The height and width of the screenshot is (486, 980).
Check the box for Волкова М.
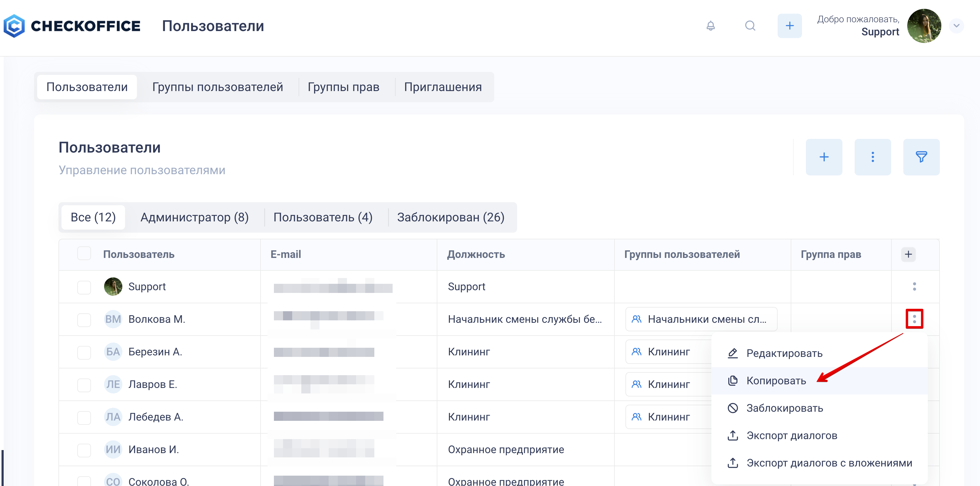[84, 319]
